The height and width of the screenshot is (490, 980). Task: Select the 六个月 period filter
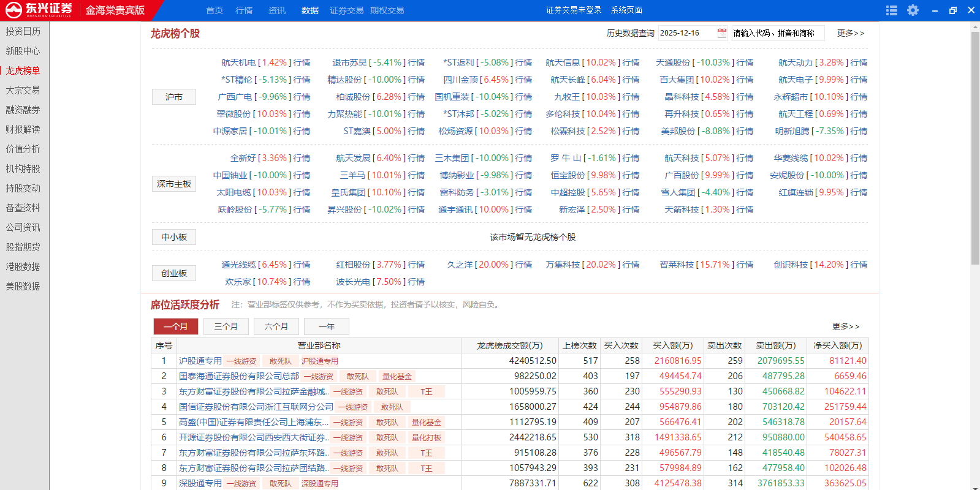[x=276, y=326]
